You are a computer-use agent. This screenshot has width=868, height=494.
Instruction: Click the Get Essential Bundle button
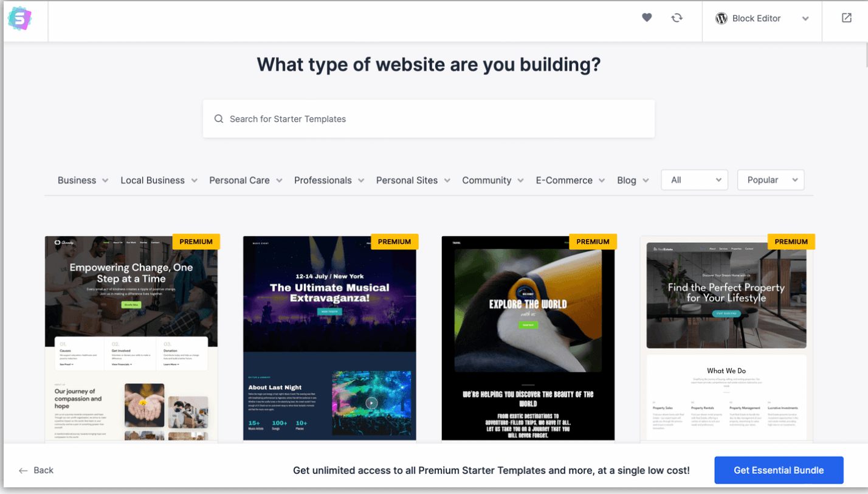point(779,470)
